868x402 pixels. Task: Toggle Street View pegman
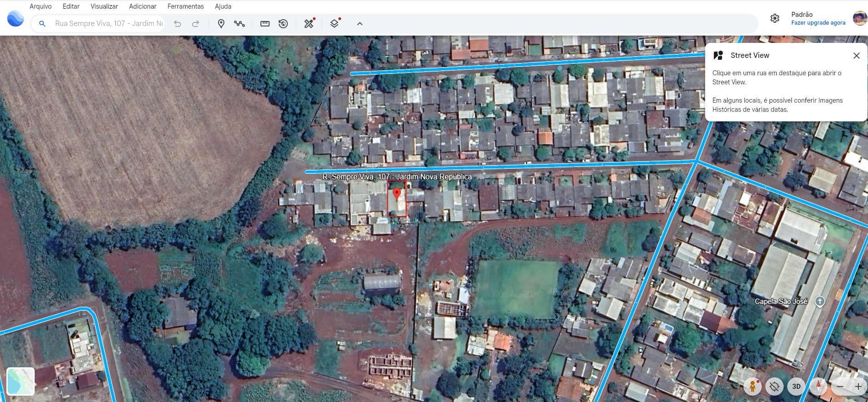click(753, 386)
